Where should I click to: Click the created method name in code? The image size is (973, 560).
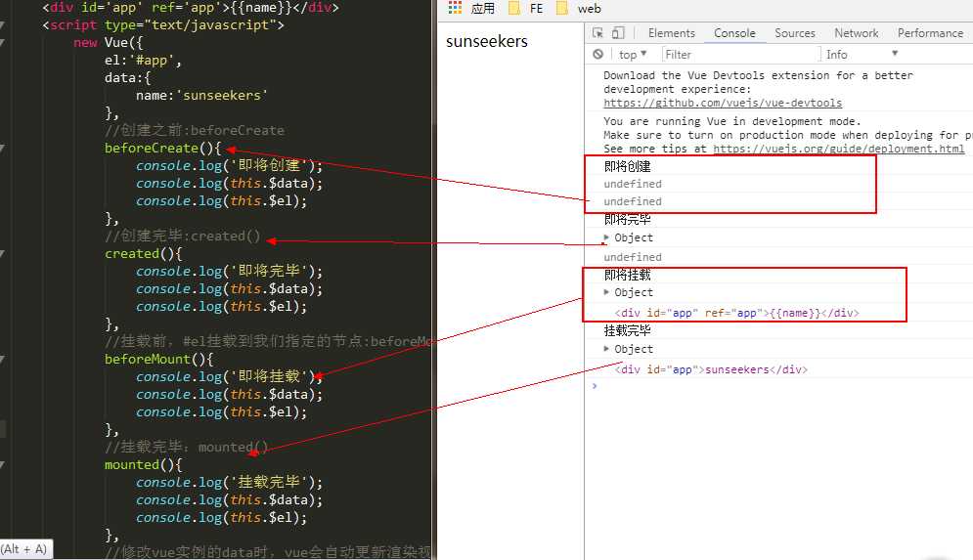132,254
